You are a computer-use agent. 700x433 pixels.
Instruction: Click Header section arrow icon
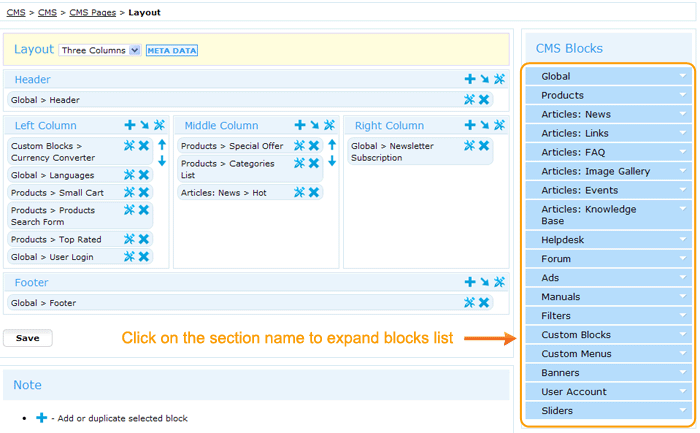484,79
